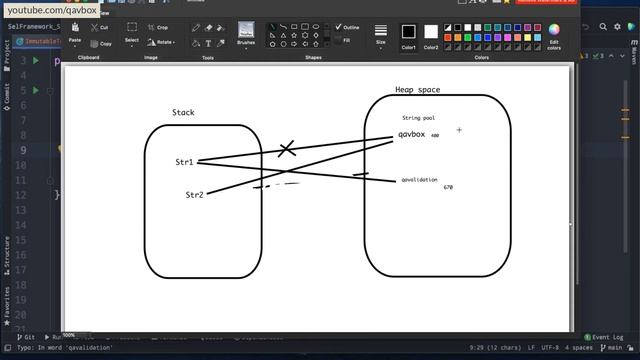This screenshot has width=640, height=360.
Task: Expand the Select options dropdown
Action: coord(132,46)
